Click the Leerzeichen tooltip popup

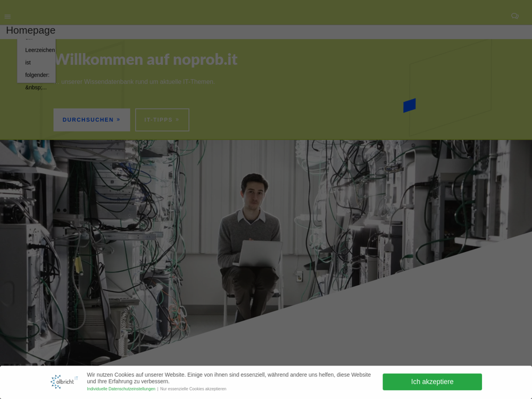click(37, 62)
